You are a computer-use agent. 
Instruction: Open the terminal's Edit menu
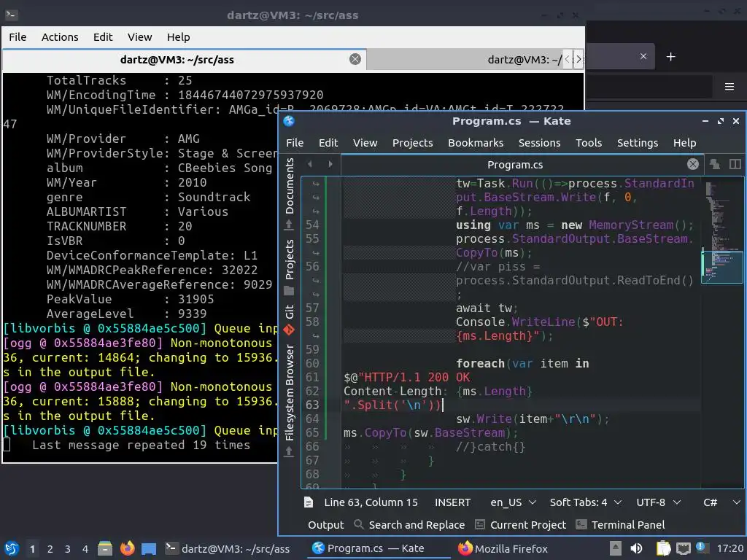tap(102, 37)
